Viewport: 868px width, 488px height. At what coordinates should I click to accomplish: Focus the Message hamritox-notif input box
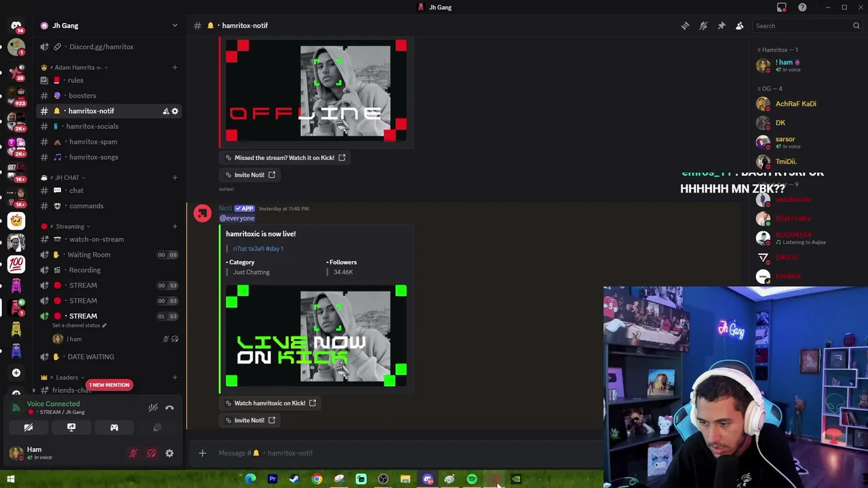pyautogui.click(x=407, y=453)
